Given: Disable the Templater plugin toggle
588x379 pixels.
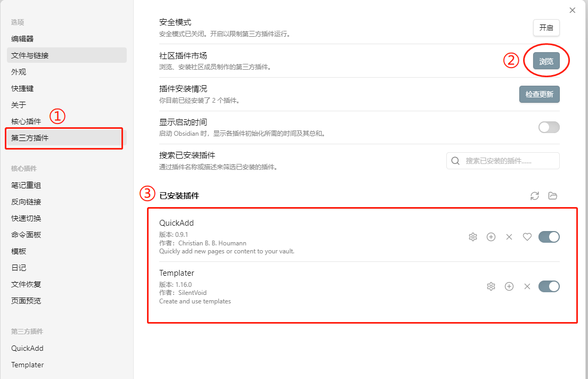Looking at the screenshot, I should coord(549,286).
